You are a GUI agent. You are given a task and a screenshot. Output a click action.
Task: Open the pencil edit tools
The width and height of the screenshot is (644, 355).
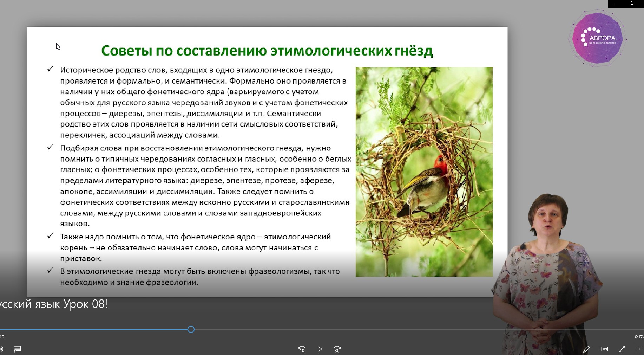tap(586, 349)
